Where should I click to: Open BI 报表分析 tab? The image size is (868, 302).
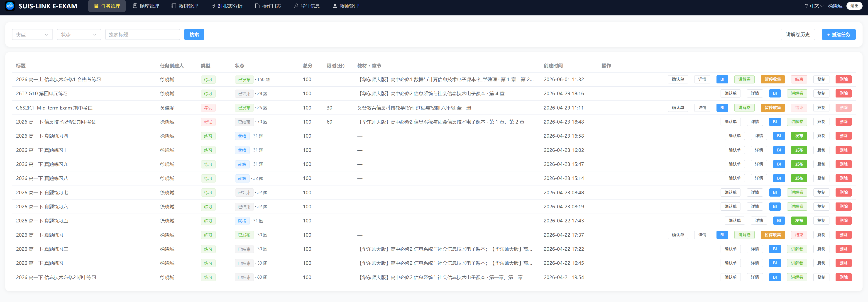click(x=226, y=6)
